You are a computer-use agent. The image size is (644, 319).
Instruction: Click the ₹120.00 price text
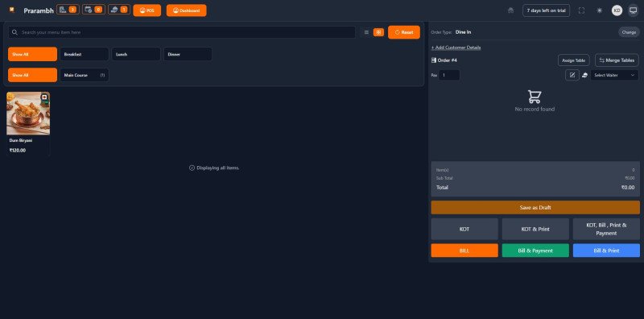(18, 151)
